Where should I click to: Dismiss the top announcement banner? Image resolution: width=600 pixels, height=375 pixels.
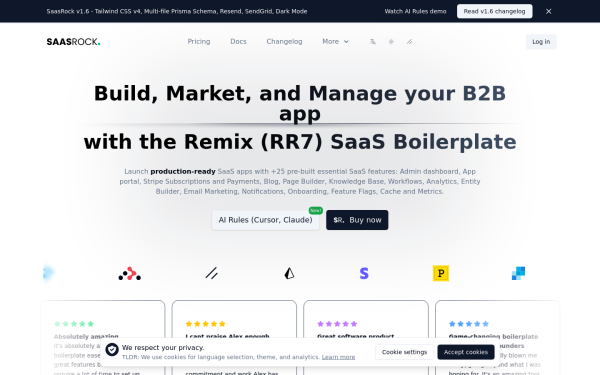tap(548, 11)
